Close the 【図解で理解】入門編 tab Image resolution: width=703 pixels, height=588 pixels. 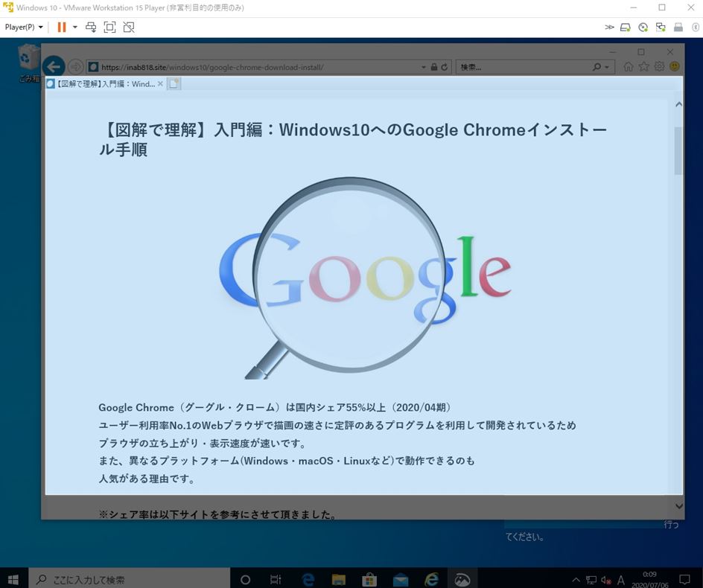click(x=160, y=84)
